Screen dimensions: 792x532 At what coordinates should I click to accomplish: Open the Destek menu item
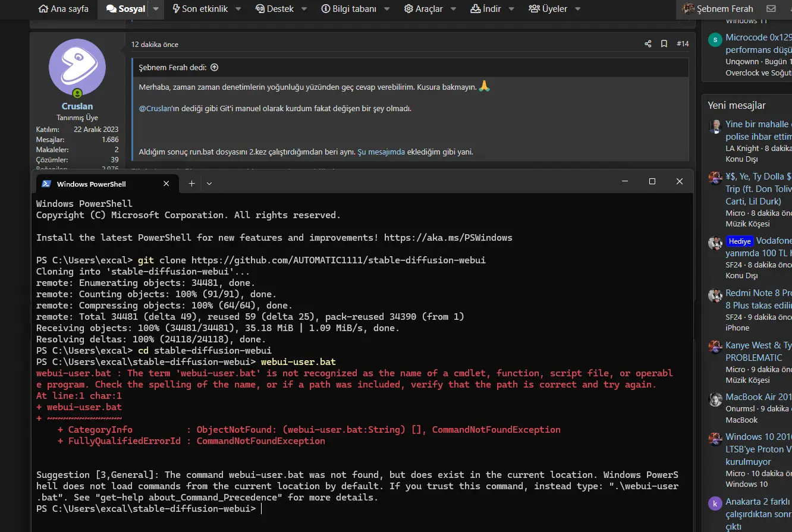[x=275, y=9]
